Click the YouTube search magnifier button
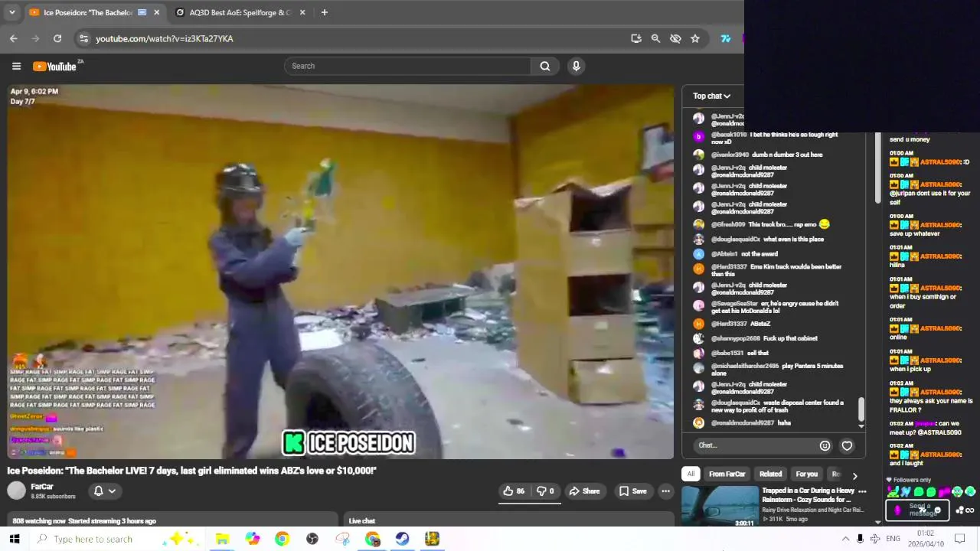The image size is (980, 551). (x=545, y=66)
